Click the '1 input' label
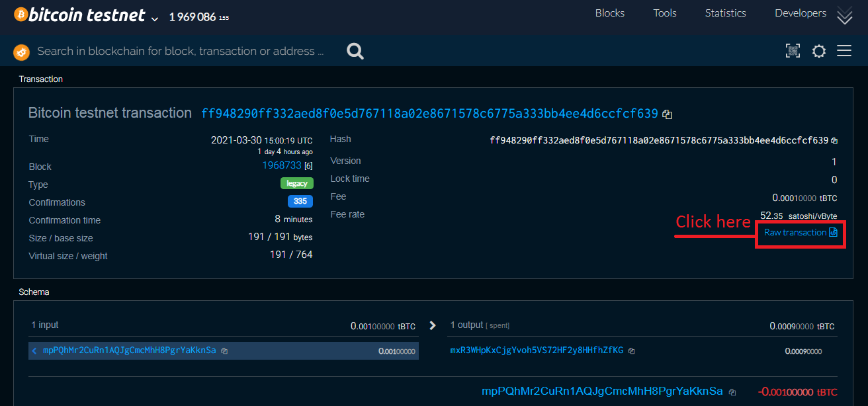 click(45, 325)
